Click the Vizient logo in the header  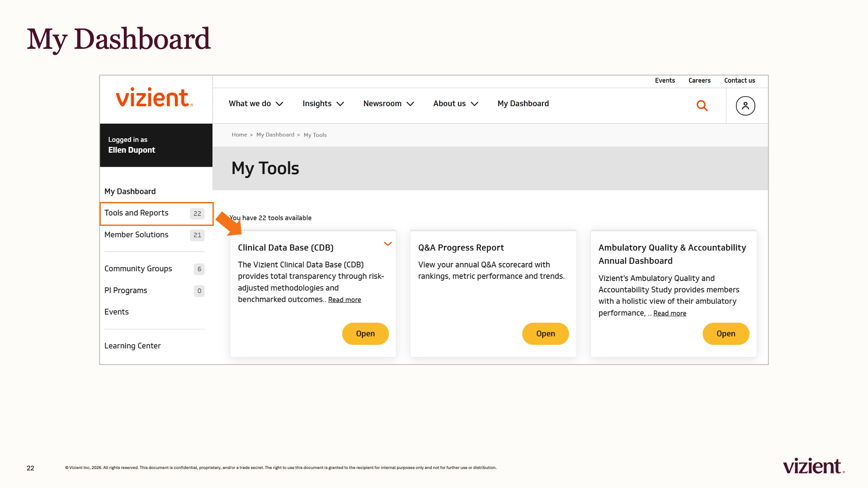point(155,98)
